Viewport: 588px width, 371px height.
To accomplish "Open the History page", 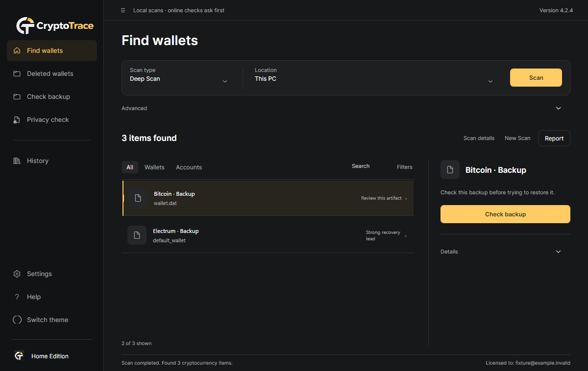I will coord(52,161).
